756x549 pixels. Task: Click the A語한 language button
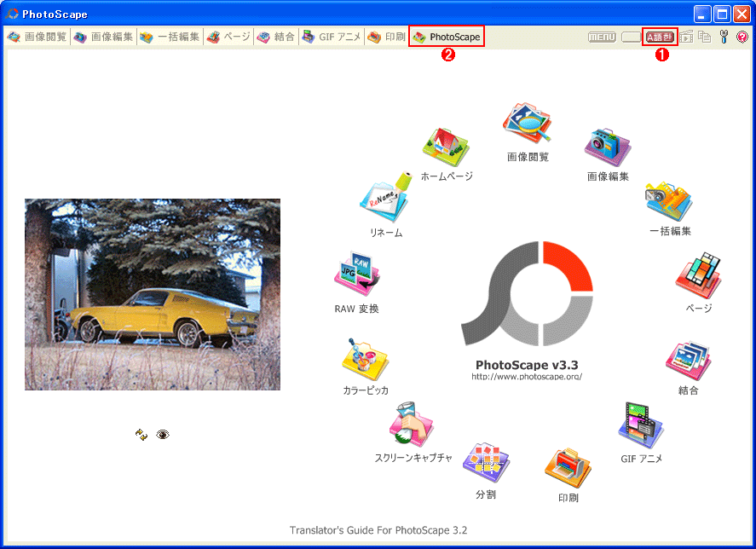pyautogui.click(x=660, y=37)
